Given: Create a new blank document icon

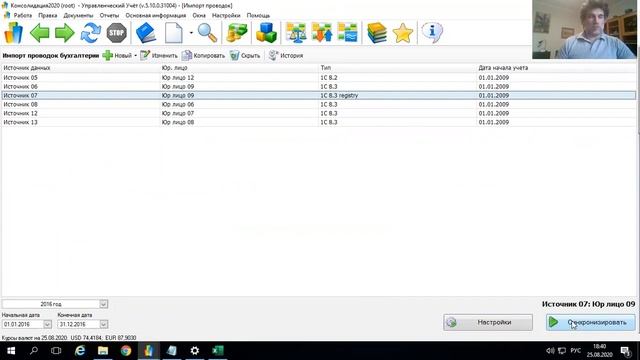Looking at the screenshot, I should 173,33.
